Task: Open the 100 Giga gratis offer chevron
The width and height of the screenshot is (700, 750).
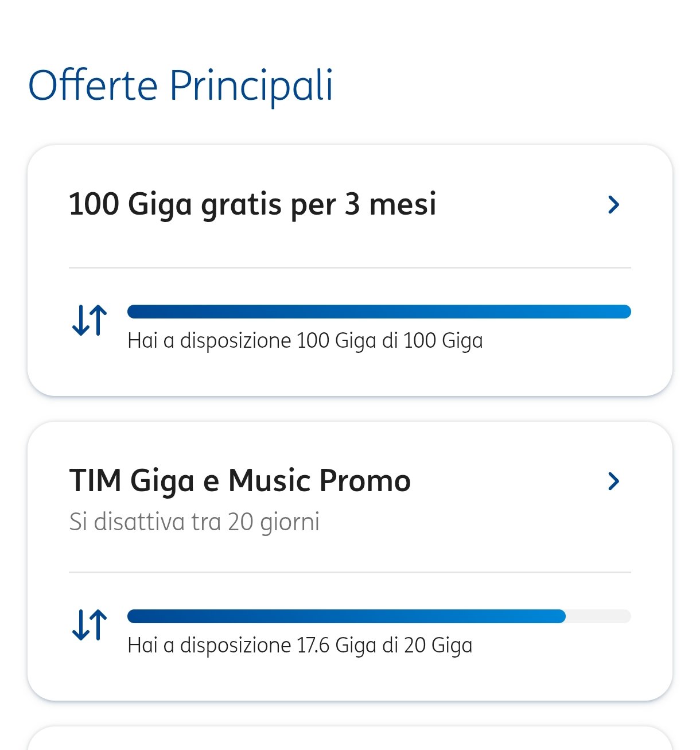Action: (x=613, y=205)
